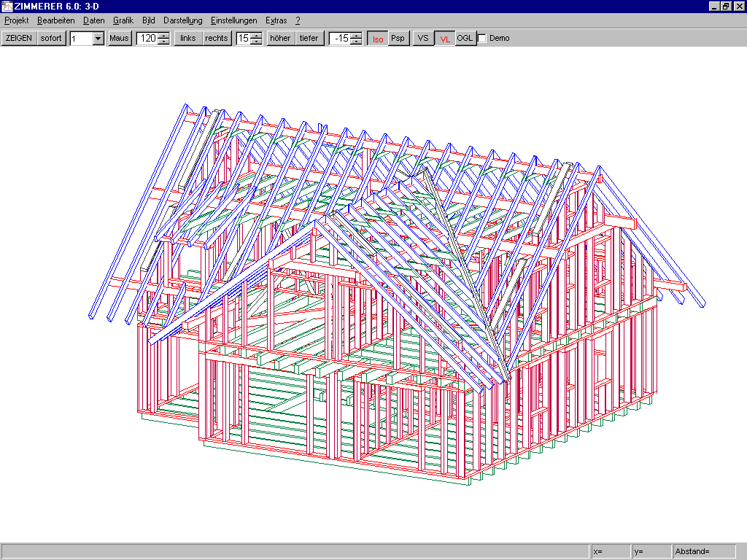Open the Darstellung menu
Viewport: 747px width, 560px height.
[182, 20]
